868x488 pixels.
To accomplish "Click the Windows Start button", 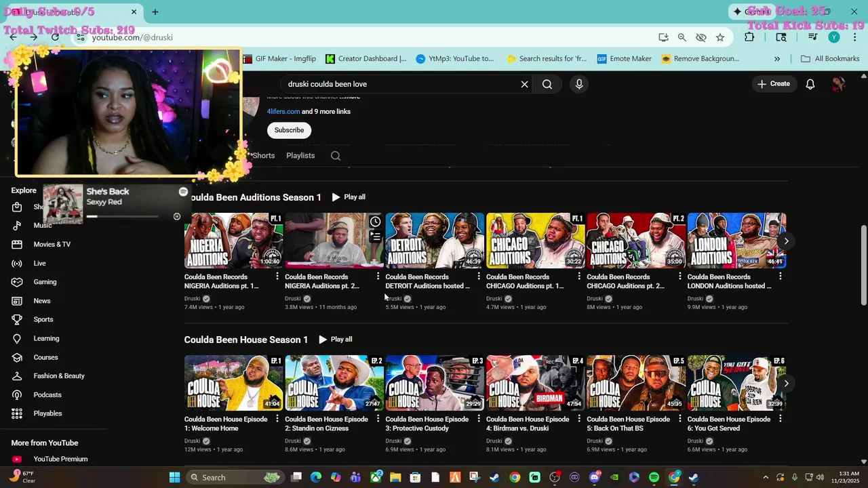I will pos(174,477).
